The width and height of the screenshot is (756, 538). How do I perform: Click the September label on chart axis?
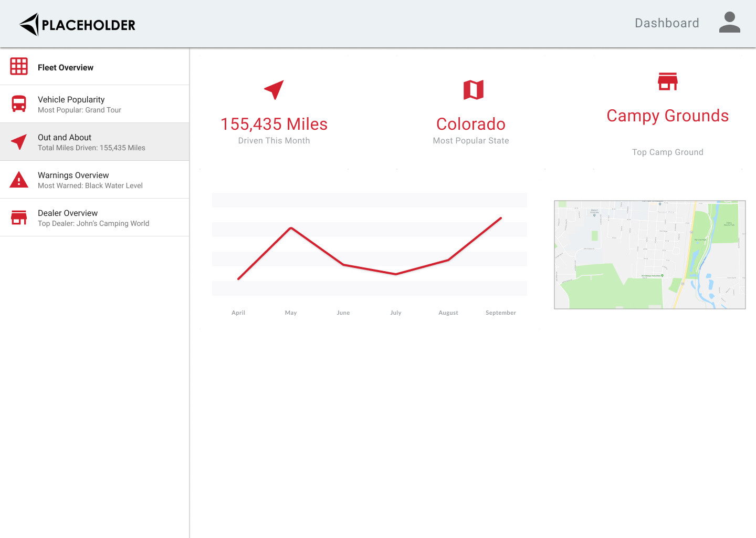tap(501, 313)
